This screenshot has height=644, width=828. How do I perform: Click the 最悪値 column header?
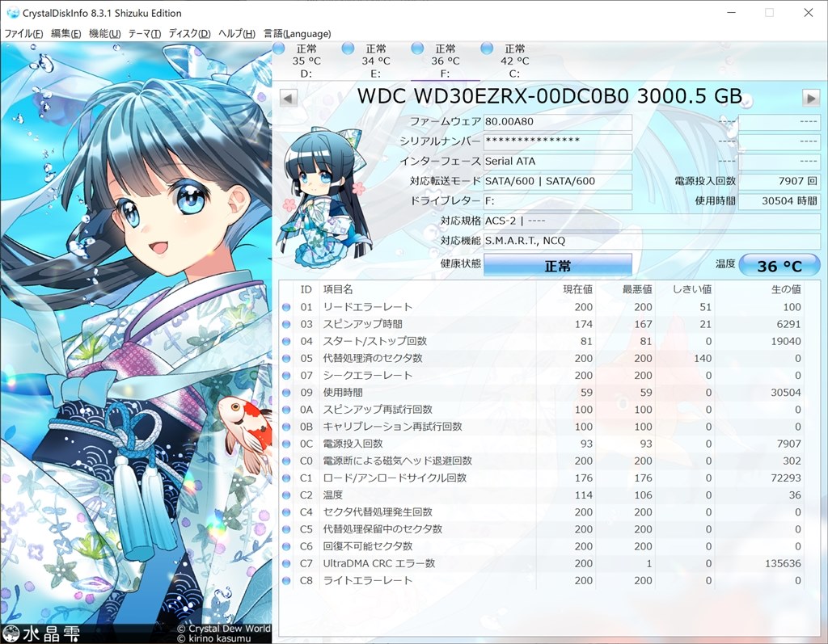coord(625,289)
